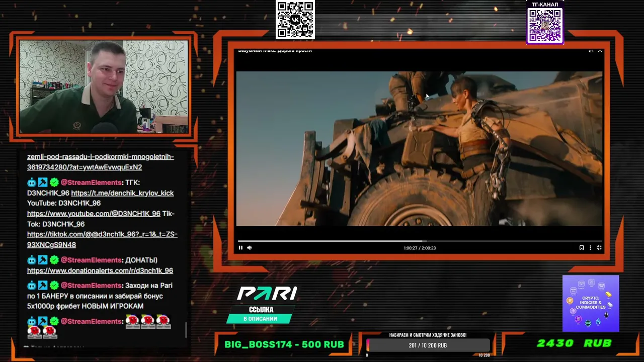
Task: Close the video player window
Action: coord(600,51)
